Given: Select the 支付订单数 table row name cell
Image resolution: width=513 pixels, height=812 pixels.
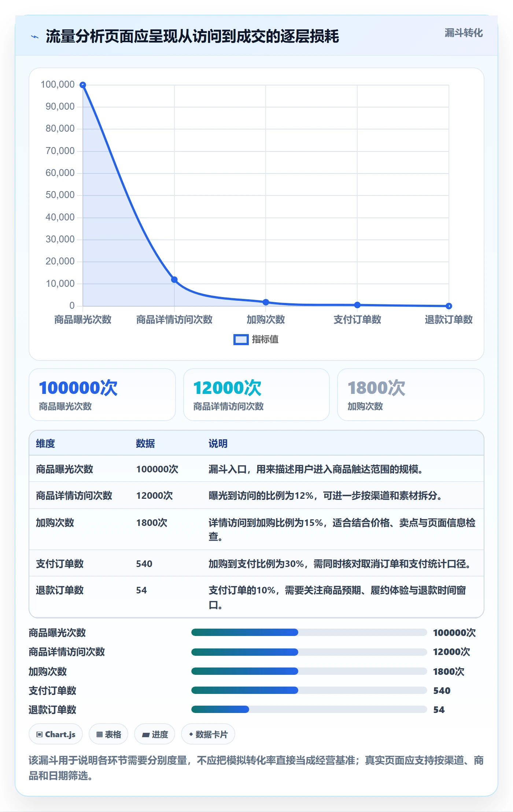Looking at the screenshot, I should (60, 564).
